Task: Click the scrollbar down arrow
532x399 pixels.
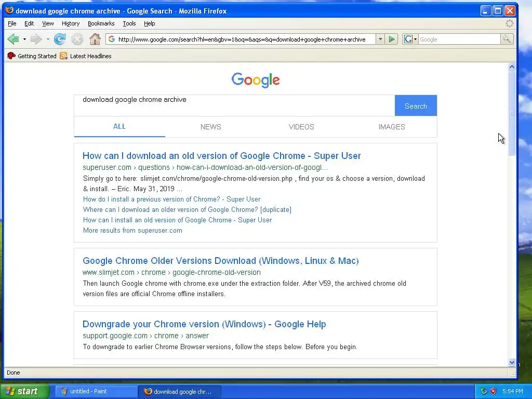Action: [512, 362]
